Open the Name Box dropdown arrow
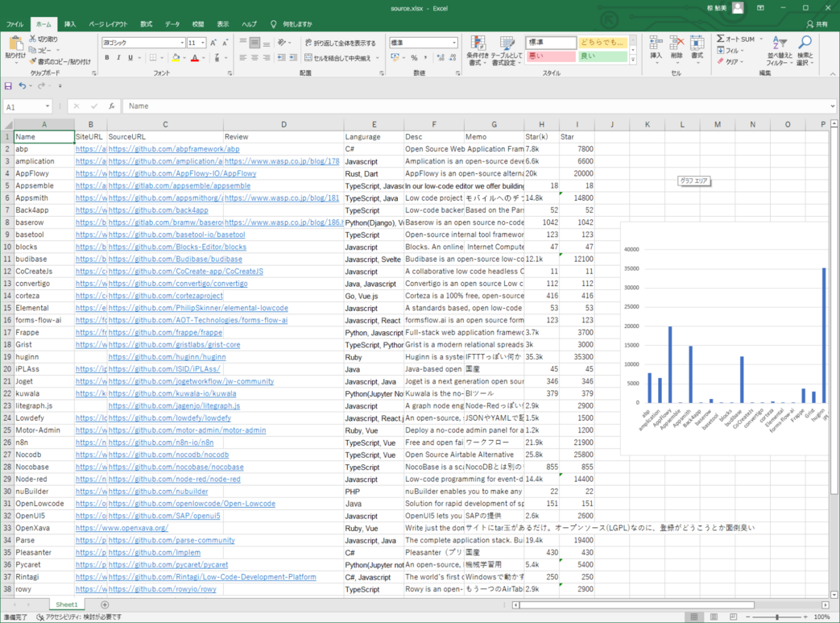The image size is (840, 623). [48, 106]
